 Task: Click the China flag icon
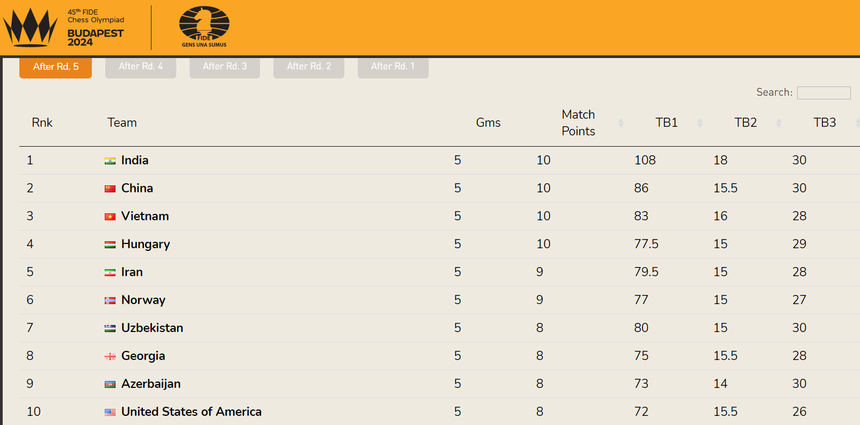pyautogui.click(x=110, y=188)
